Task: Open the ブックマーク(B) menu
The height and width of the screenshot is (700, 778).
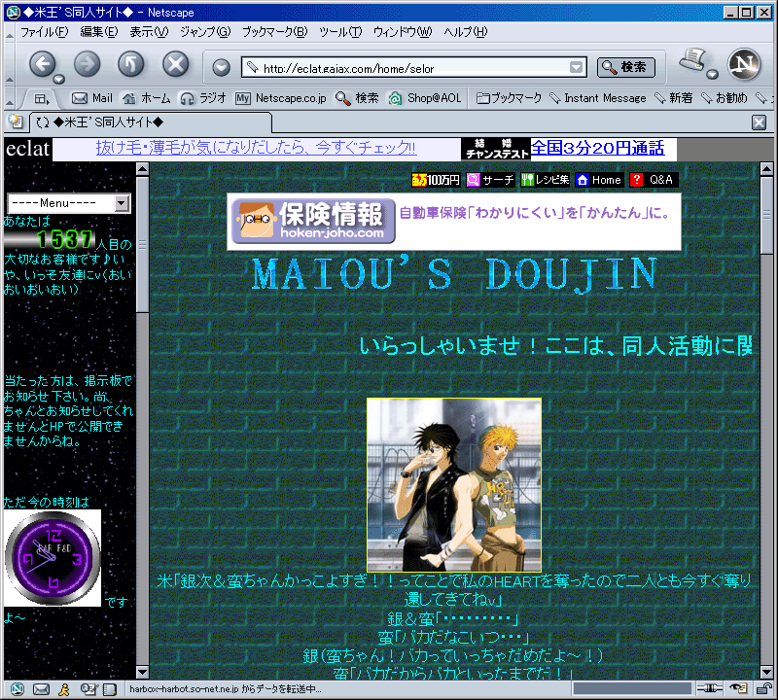Action: coord(274,32)
